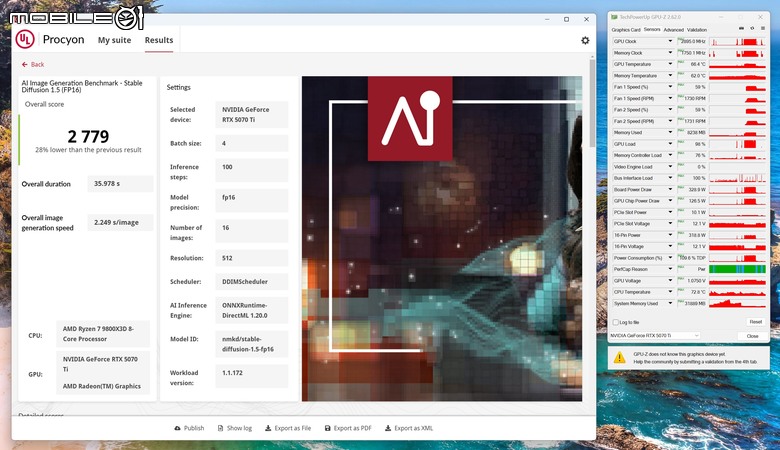Select the Sensors tab in GPU-Z
The width and height of the screenshot is (780, 450).
click(652, 30)
